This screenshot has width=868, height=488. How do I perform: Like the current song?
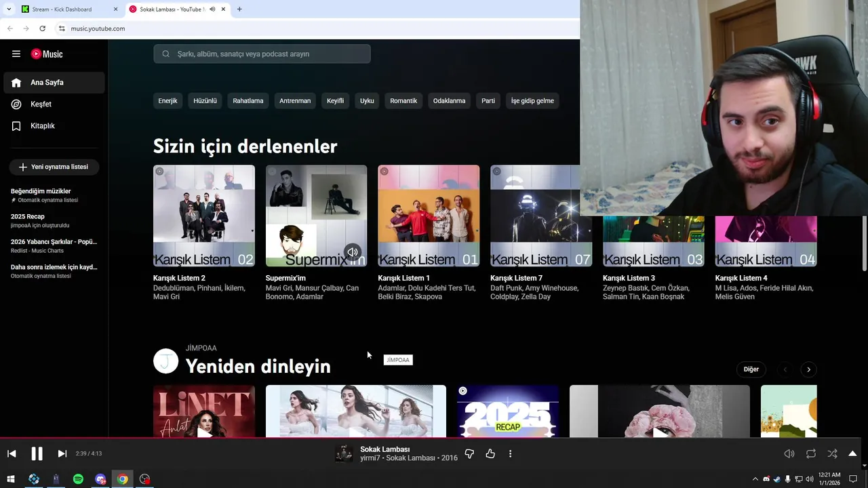490,453
